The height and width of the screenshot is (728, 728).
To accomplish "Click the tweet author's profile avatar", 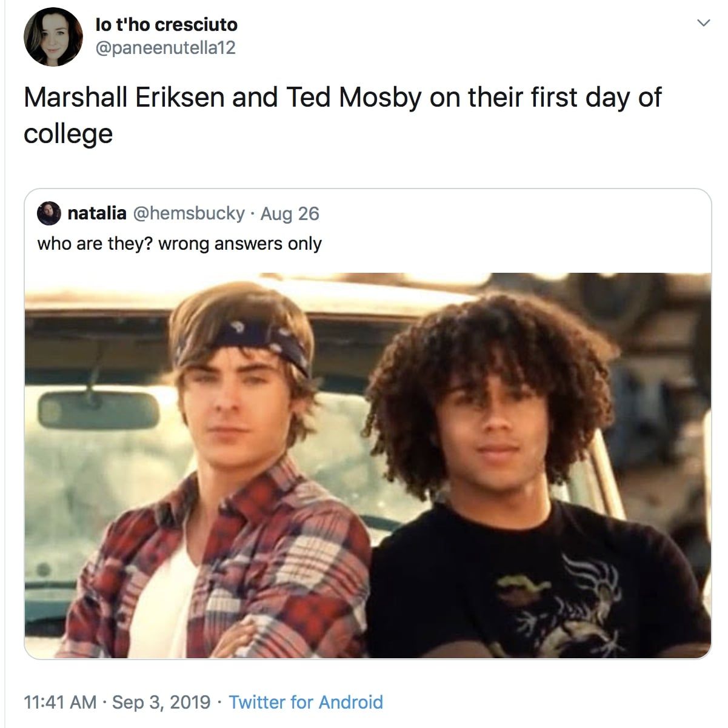I will [53, 36].
